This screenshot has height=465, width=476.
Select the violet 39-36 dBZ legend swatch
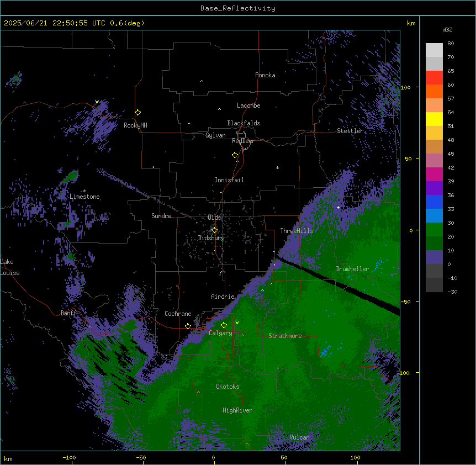click(x=434, y=188)
